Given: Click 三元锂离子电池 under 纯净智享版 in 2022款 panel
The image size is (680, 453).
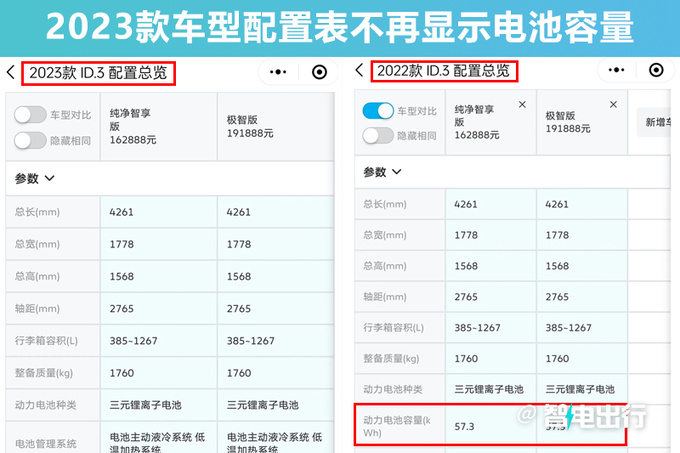Looking at the screenshot, I should point(489,389).
